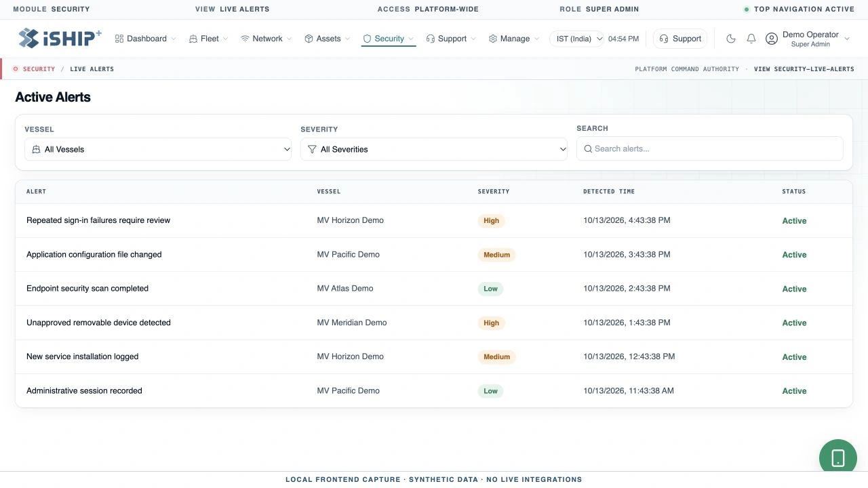Open the Network menu
This screenshot has width=868, height=488.
[267, 39]
